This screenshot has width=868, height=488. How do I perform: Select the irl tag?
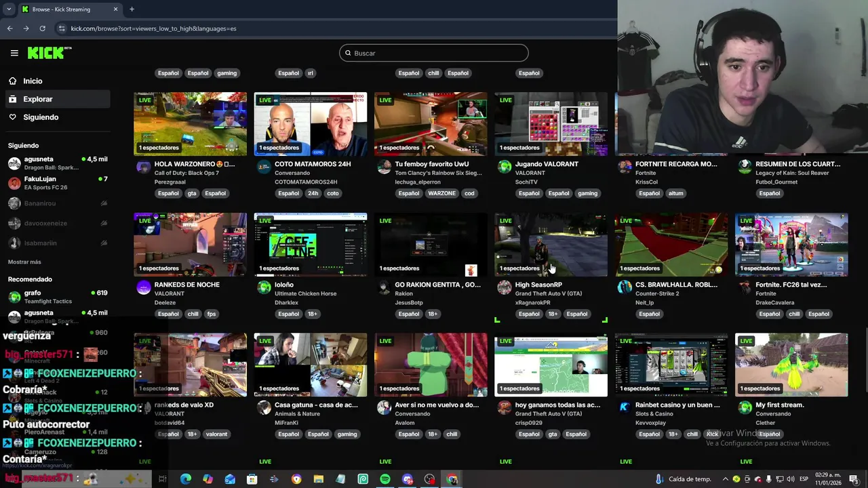(311, 73)
